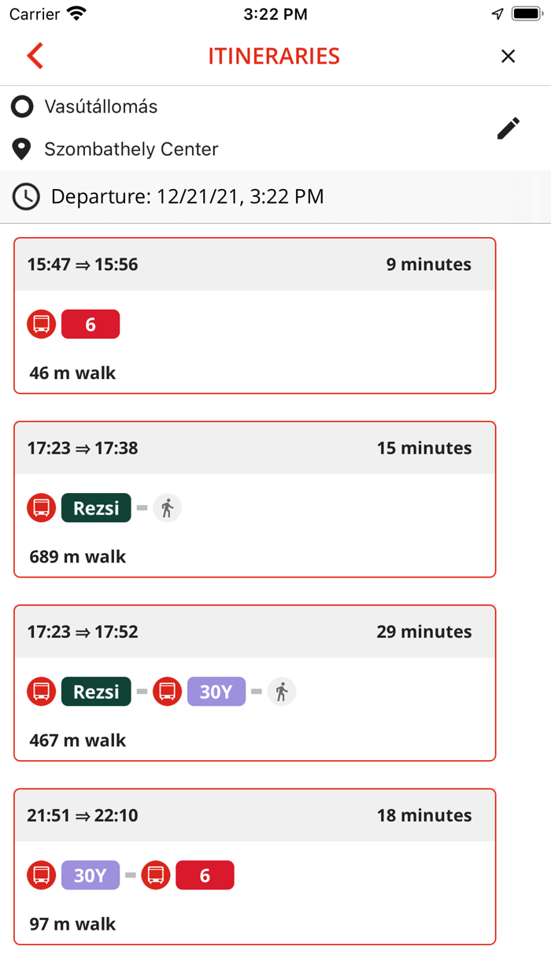Tap the walking icon in the 15-minute itinerary

tap(167, 508)
